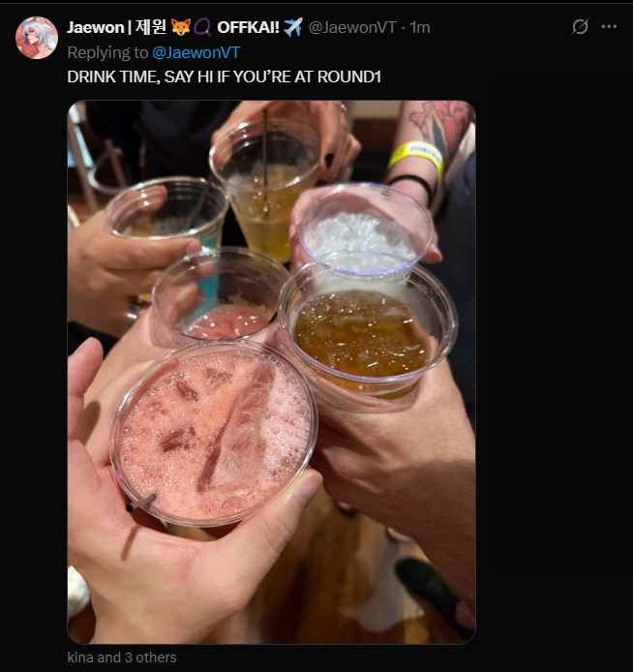
Task: Click the OFFKAI! text in the name
Action: 248,27
